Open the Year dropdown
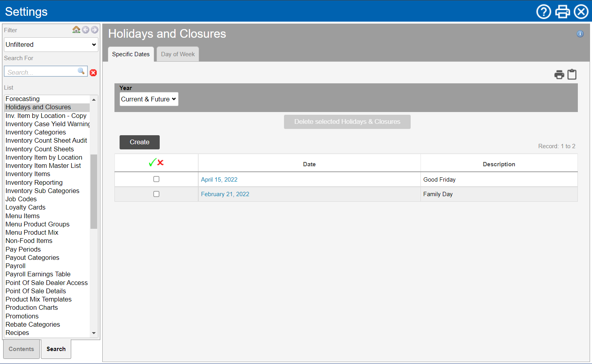This screenshot has height=364, width=592. tap(149, 99)
